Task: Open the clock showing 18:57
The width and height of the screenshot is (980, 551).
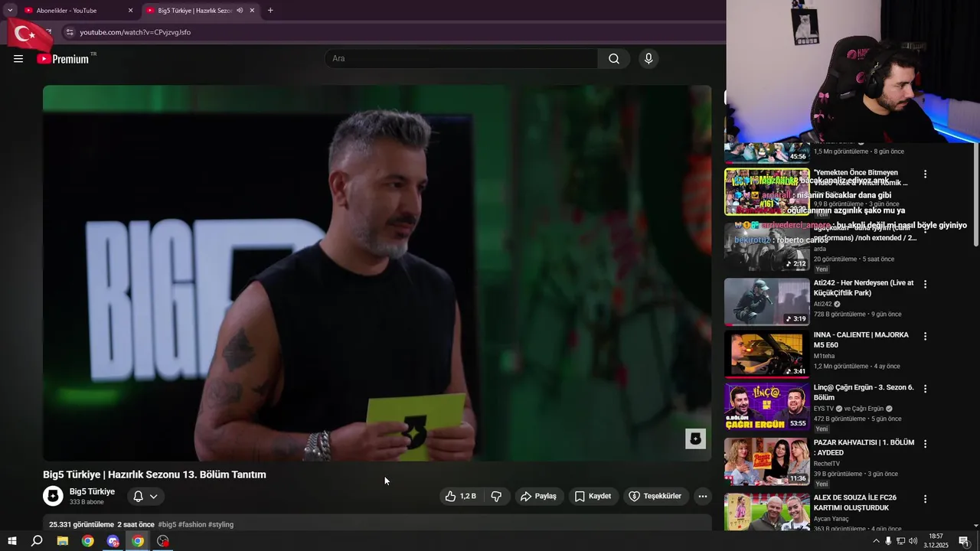Action: coord(936,541)
